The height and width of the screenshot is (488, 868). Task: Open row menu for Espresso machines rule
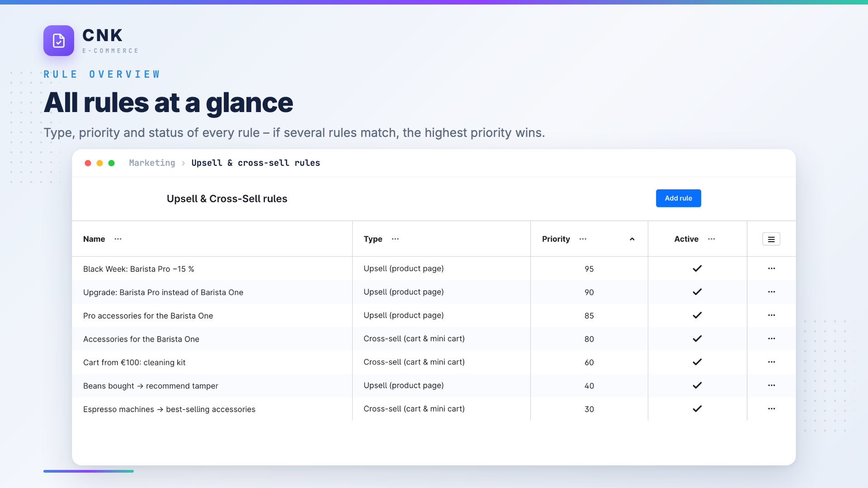click(x=772, y=409)
